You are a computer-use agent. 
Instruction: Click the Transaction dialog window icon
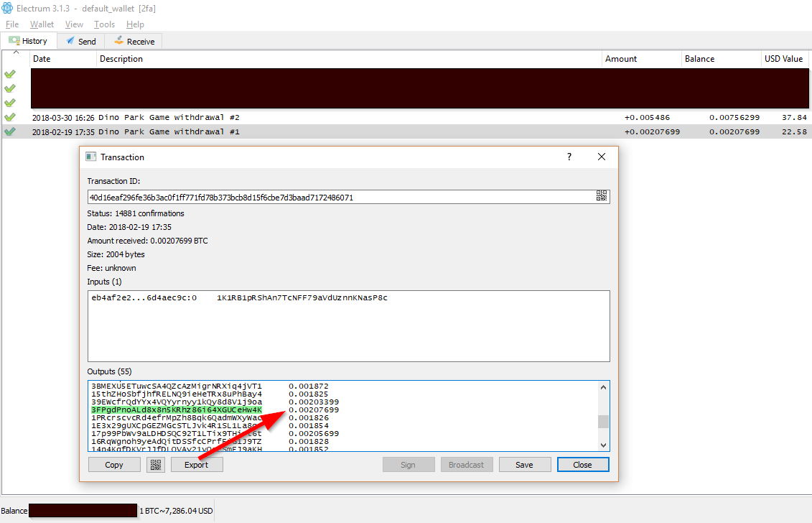[91, 157]
